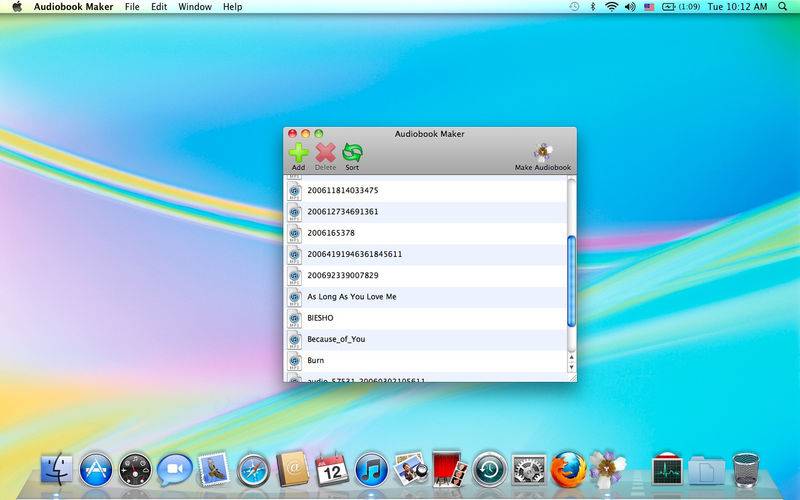Open iPhoto in the dock
800x500 pixels.
[x=411, y=468]
